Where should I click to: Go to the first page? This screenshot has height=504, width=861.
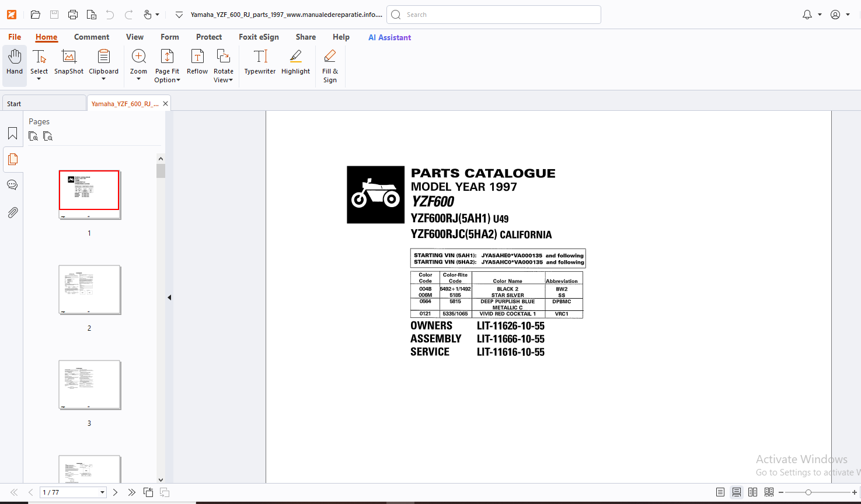tap(15, 492)
